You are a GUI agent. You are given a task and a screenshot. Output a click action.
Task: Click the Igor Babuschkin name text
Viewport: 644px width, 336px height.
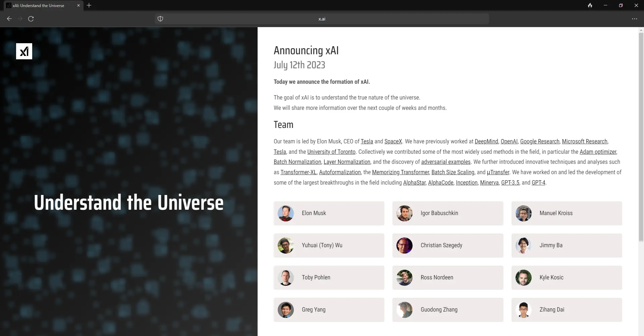pyautogui.click(x=439, y=213)
